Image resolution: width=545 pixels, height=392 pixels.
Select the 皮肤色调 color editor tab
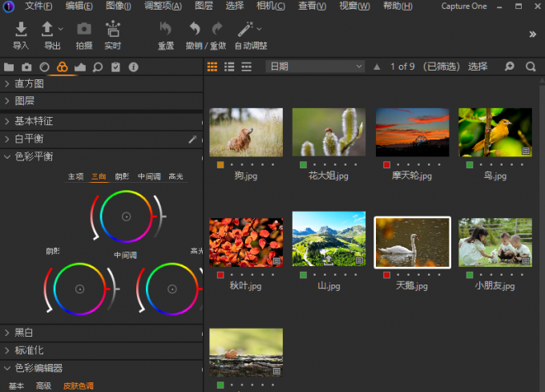tap(79, 386)
